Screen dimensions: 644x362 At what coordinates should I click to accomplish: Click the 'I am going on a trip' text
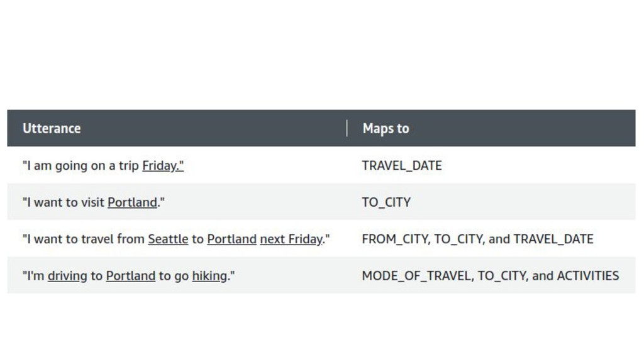pyautogui.click(x=81, y=165)
